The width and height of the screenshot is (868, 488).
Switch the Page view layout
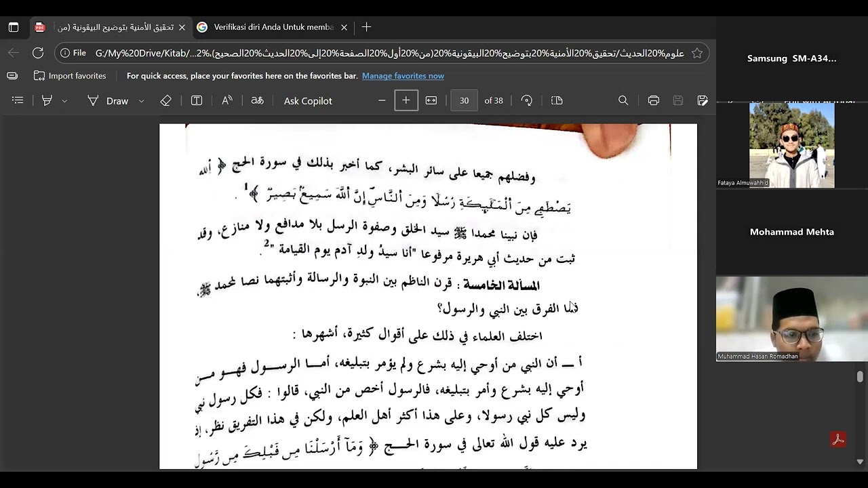(557, 100)
